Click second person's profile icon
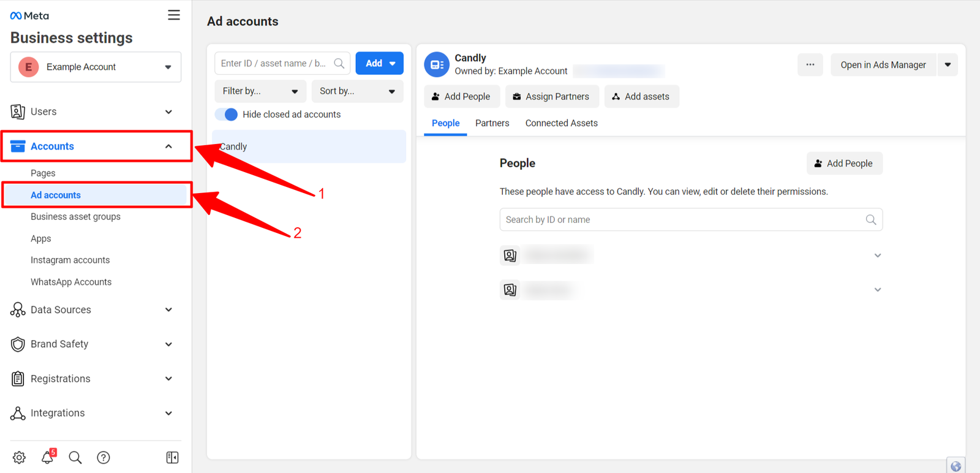980x473 pixels. point(510,290)
